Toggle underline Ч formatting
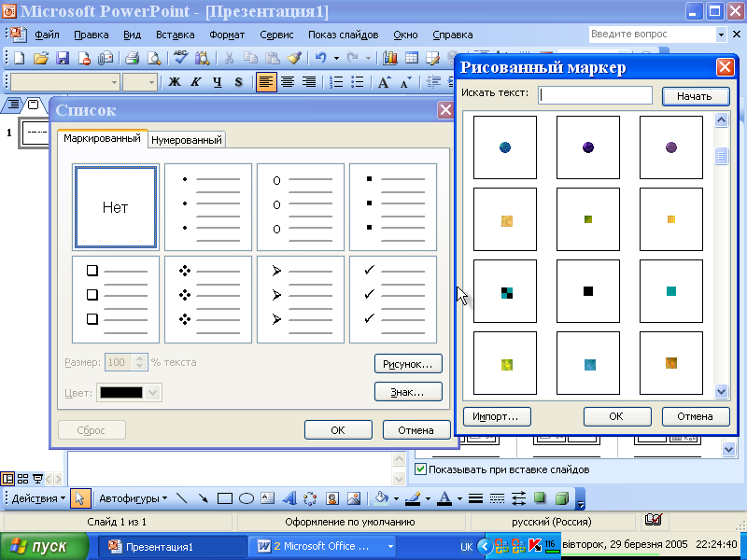The height and width of the screenshot is (560, 747). tap(218, 82)
